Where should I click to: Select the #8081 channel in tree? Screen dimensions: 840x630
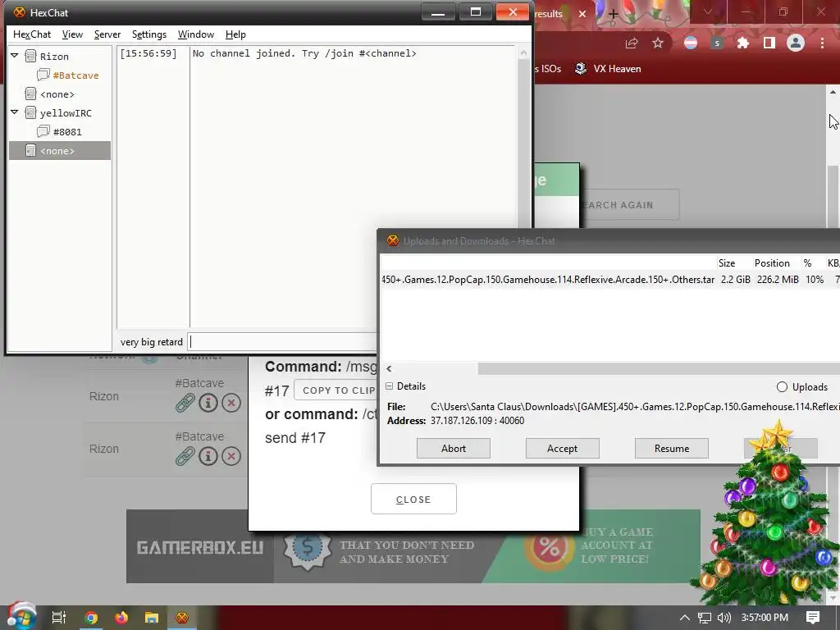tap(67, 132)
